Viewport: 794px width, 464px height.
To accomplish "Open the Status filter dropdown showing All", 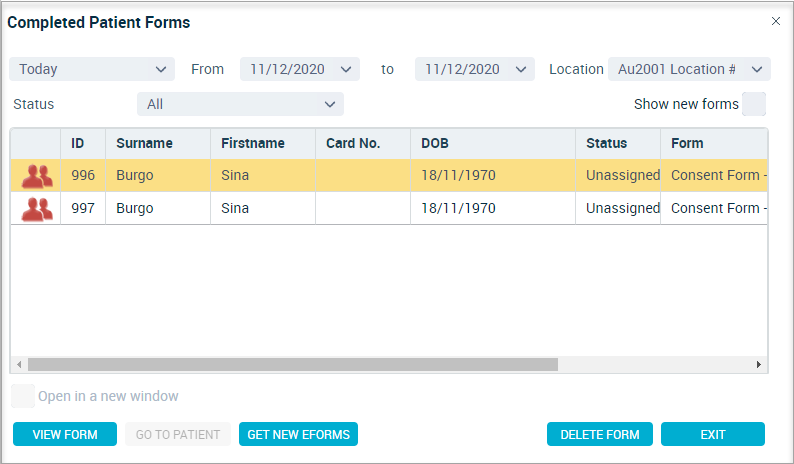I will [241, 104].
